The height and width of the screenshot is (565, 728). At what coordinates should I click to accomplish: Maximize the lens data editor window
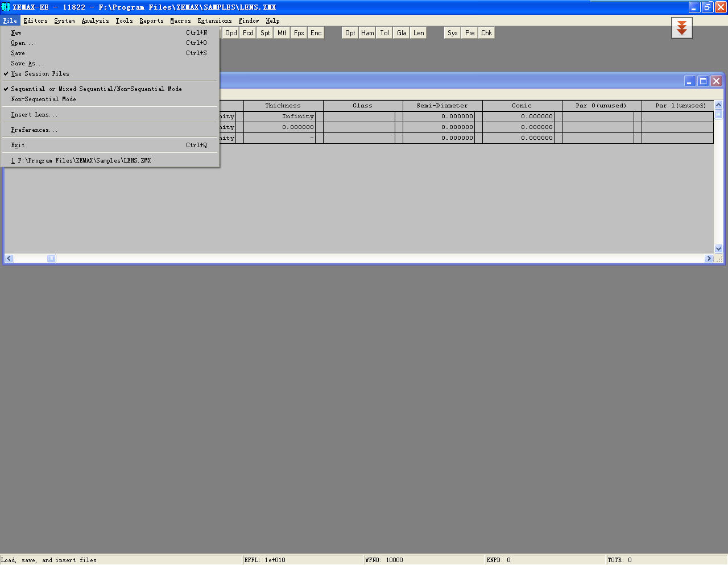pyautogui.click(x=703, y=81)
